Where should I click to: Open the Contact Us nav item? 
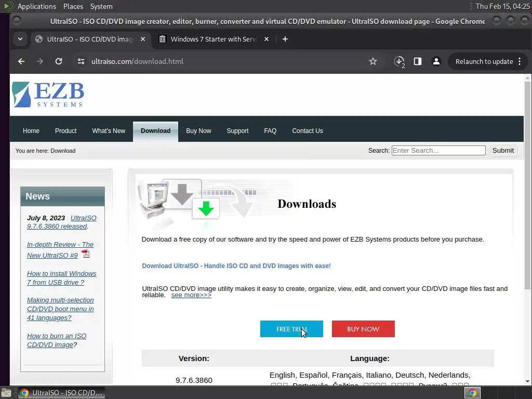pos(308,130)
